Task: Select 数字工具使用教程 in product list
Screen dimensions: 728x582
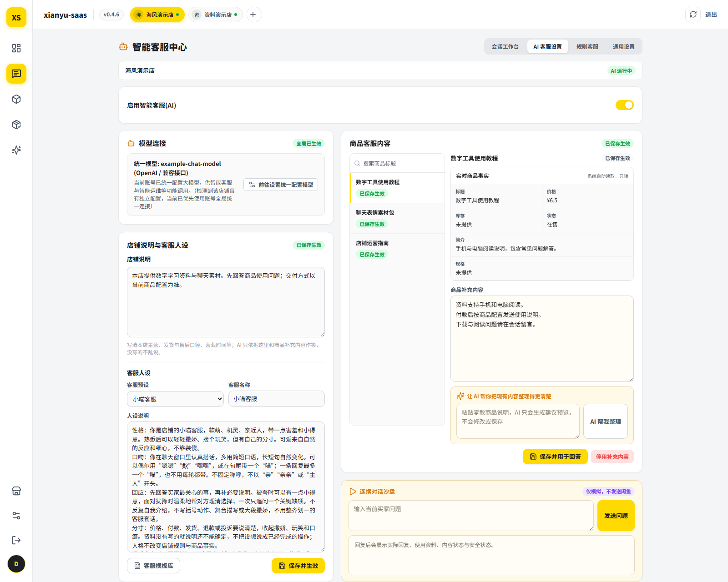Action: pyautogui.click(x=397, y=188)
